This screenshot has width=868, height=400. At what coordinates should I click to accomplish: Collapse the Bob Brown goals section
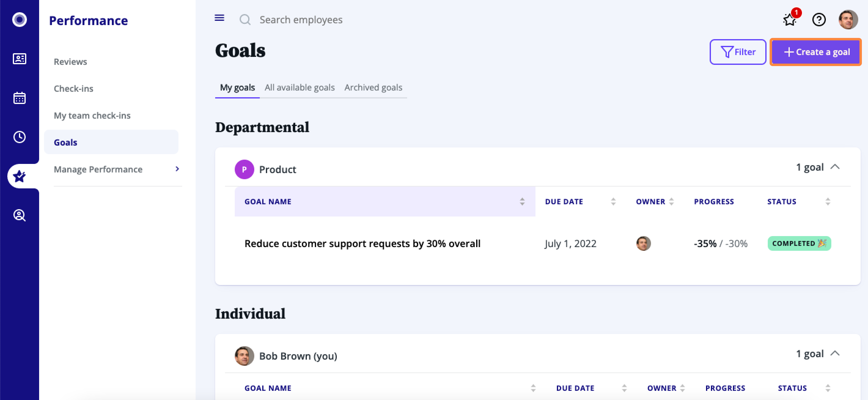[x=835, y=354]
